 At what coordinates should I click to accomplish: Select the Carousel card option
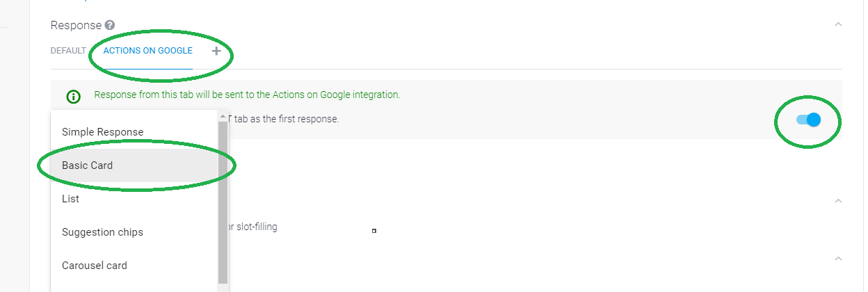click(94, 266)
